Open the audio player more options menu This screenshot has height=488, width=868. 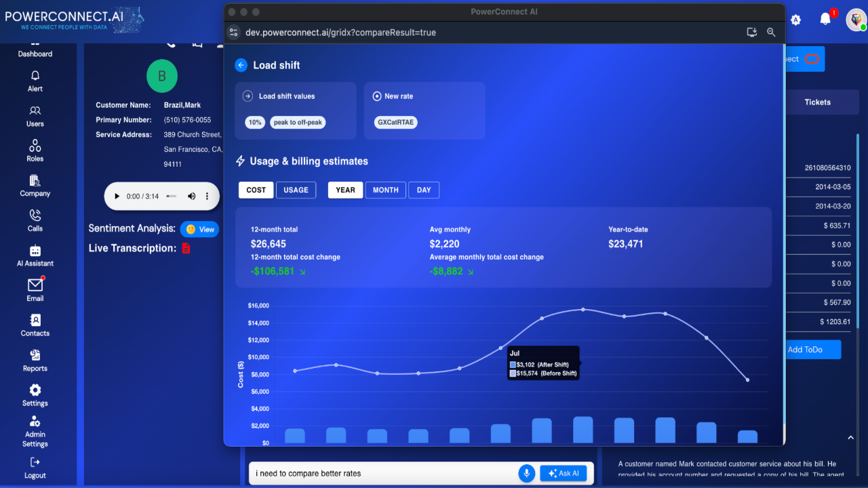[x=208, y=197]
